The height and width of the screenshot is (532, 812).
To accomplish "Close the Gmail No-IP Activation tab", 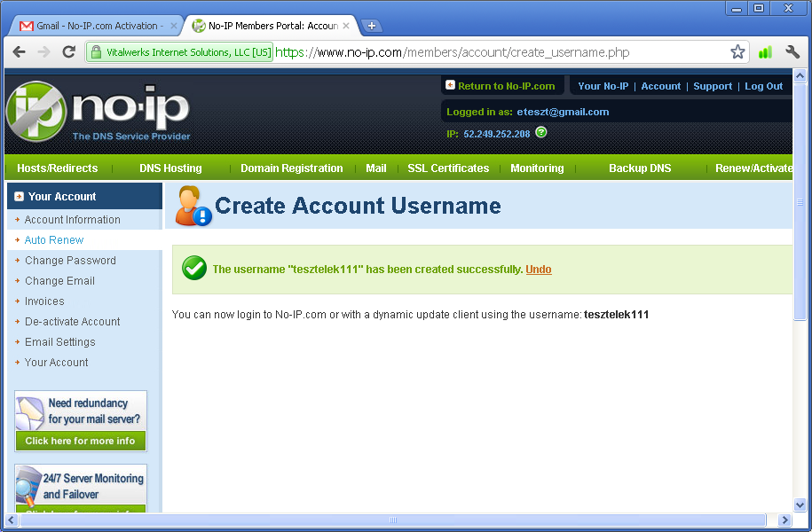I will point(173,26).
